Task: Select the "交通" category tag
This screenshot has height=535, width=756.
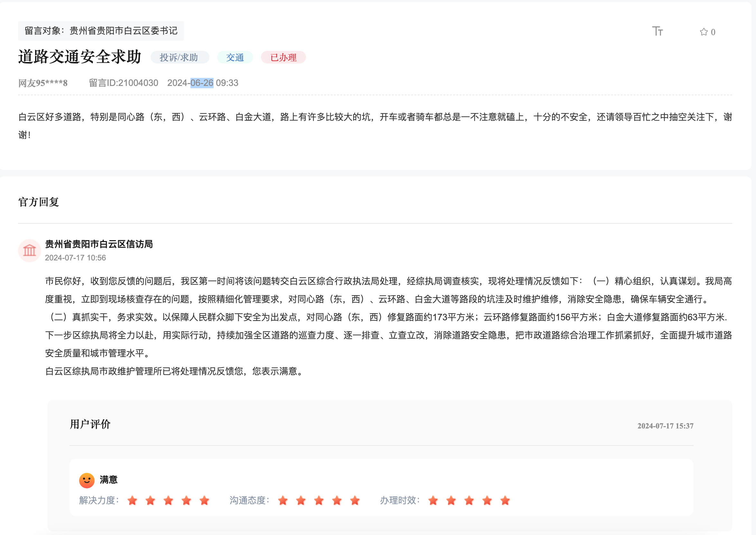Action: coord(235,57)
